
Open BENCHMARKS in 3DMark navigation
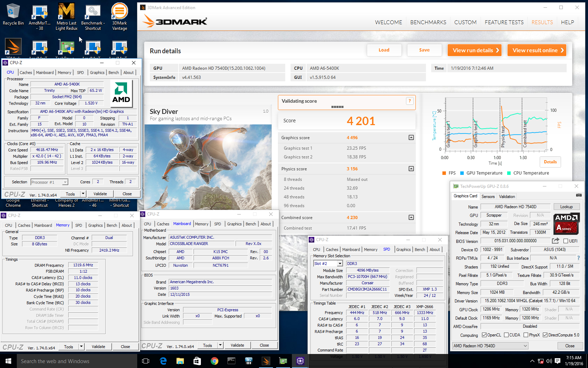point(428,22)
